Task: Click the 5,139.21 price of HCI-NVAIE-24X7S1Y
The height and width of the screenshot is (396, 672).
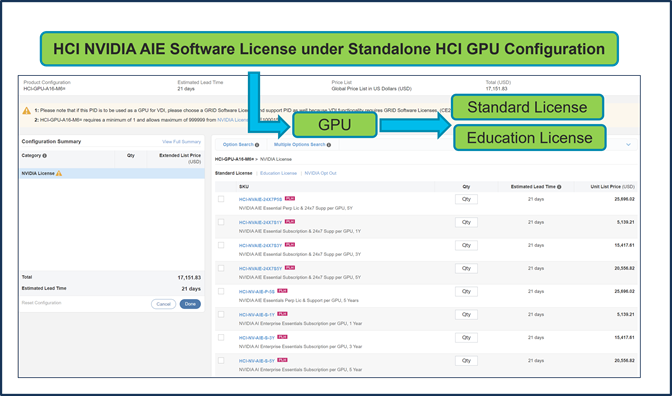Action: click(x=626, y=222)
